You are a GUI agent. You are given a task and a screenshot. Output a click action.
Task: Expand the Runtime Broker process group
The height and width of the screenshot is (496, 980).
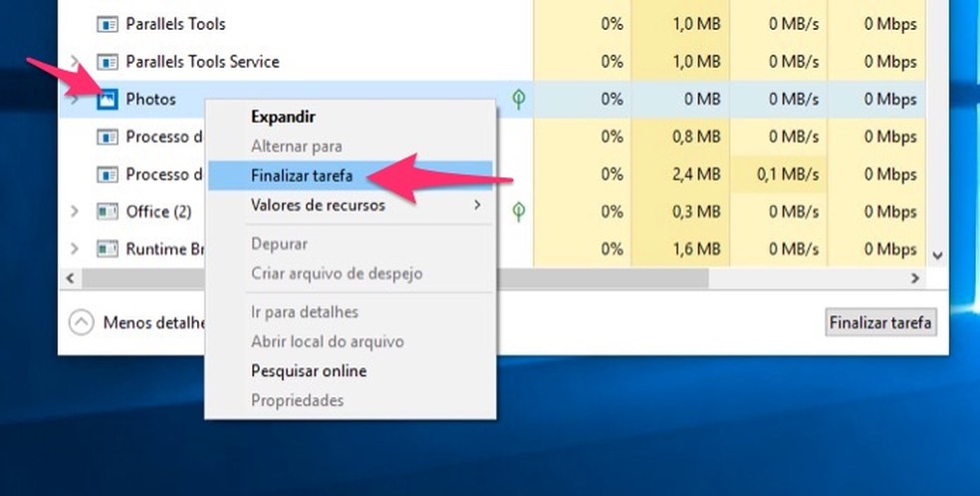pyautogui.click(x=75, y=249)
